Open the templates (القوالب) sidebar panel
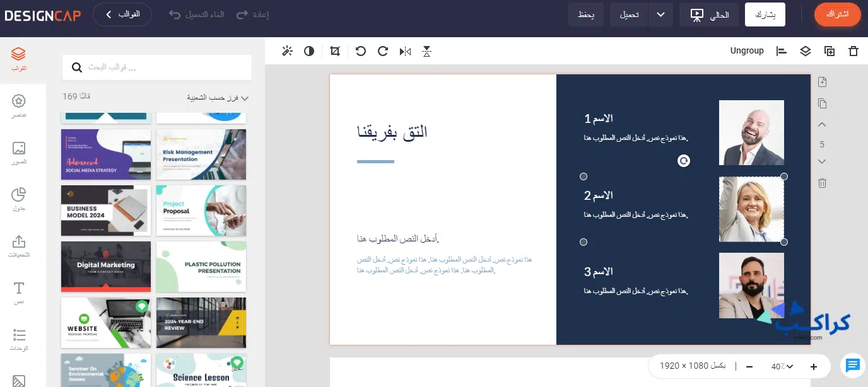Viewport: 868px width, 387px height. coord(19,59)
